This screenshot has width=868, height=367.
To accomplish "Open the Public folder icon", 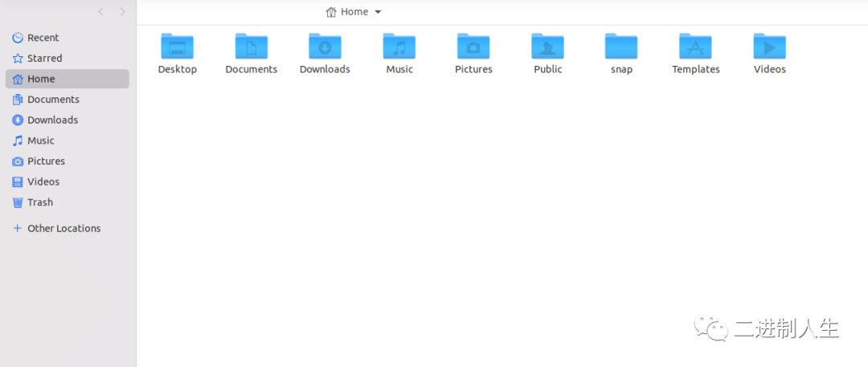I will coord(547,47).
